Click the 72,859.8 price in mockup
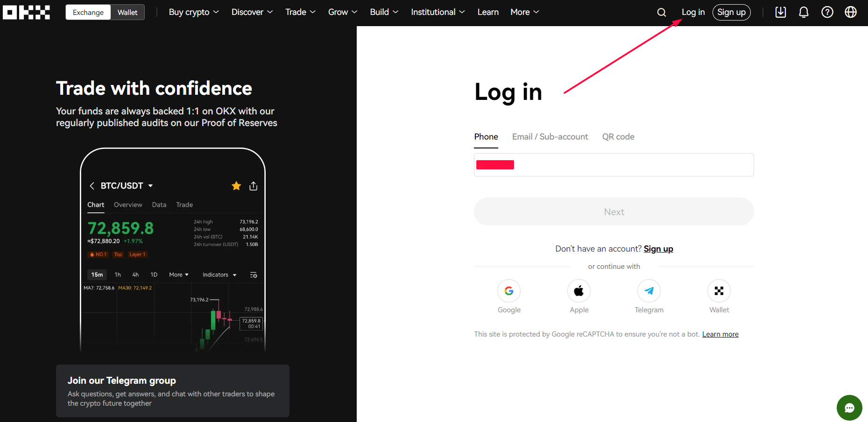This screenshot has height=422, width=868. point(120,228)
